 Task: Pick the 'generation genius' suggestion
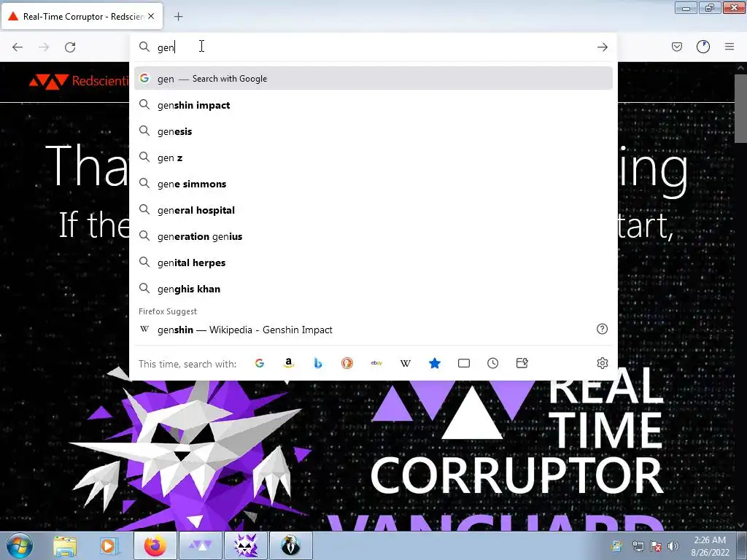pos(373,236)
